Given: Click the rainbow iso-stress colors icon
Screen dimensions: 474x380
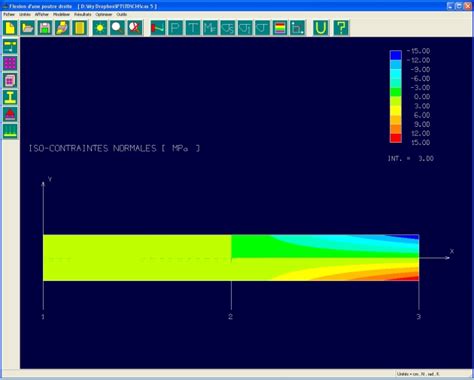Looking at the screenshot, I should 280,28.
